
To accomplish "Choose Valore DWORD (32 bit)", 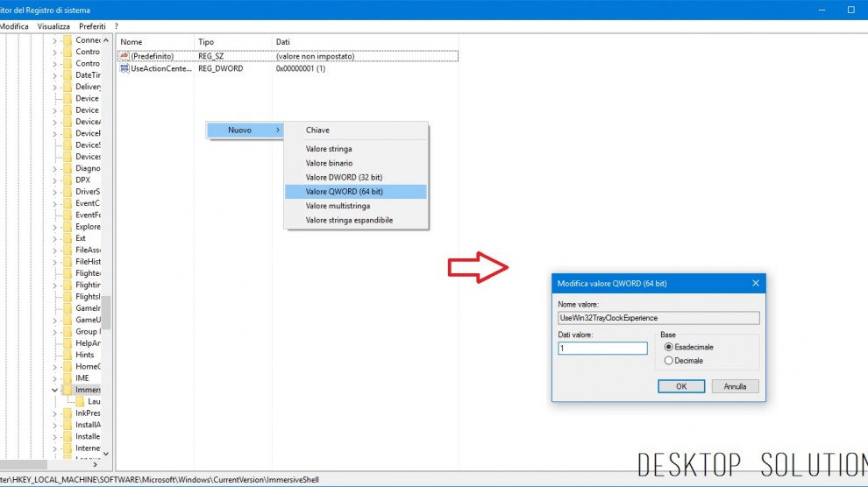I will pyautogui.click(x=355, y=178).
